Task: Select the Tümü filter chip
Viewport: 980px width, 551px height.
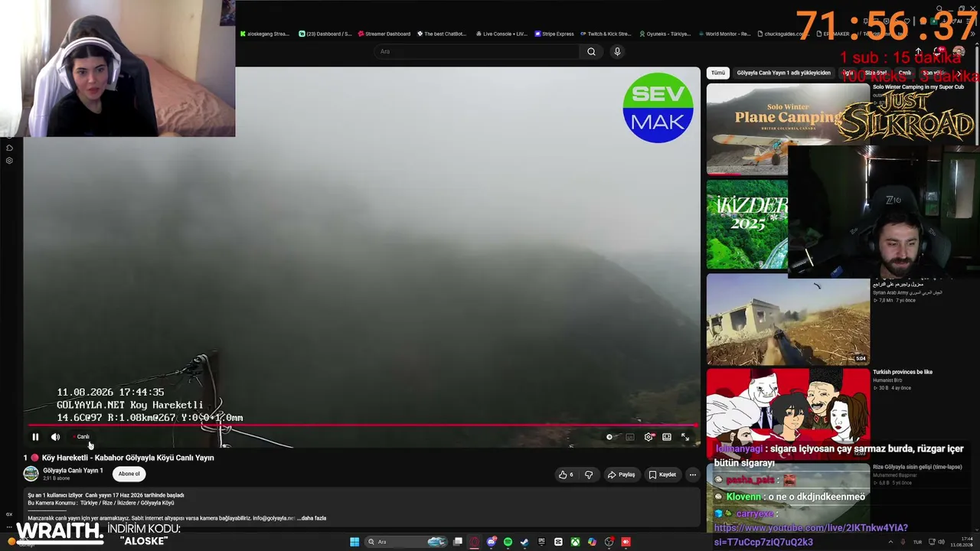Action: pyautogui.click(x=717, y=73)
